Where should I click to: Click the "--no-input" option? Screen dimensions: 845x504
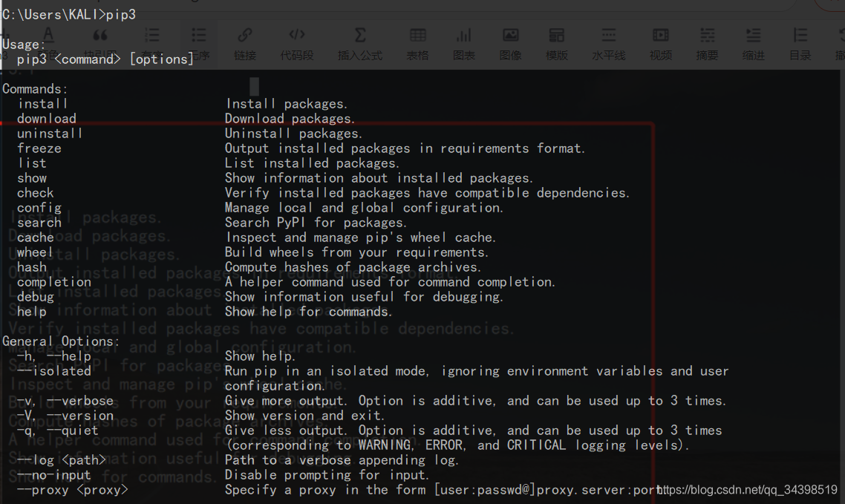click(54, 475)
